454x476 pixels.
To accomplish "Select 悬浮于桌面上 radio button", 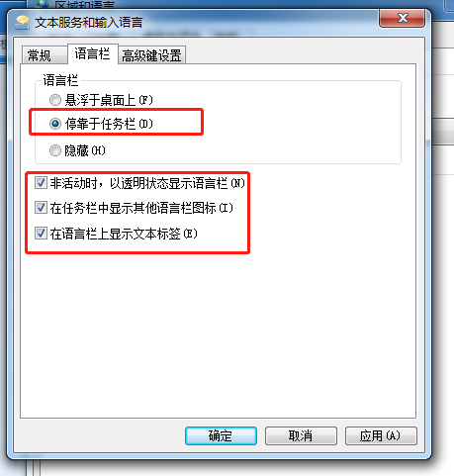I will click(55, 100).
